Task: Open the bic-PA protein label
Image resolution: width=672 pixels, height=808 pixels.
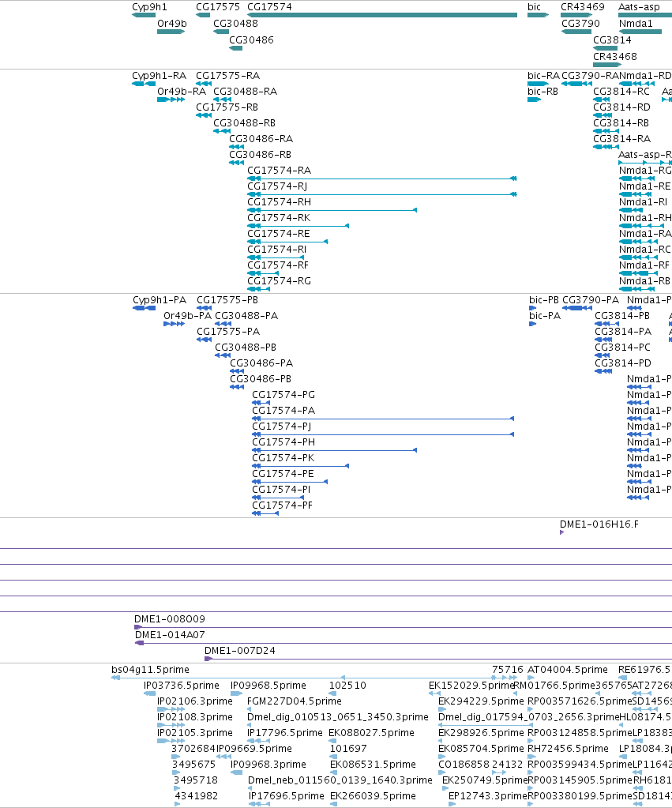Action: [545, 316]
